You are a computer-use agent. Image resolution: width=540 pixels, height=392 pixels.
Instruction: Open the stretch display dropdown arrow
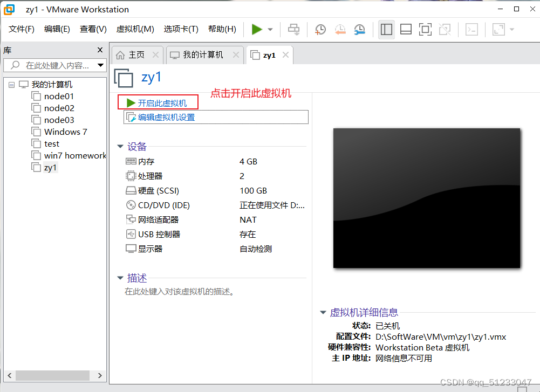point(512,30)
